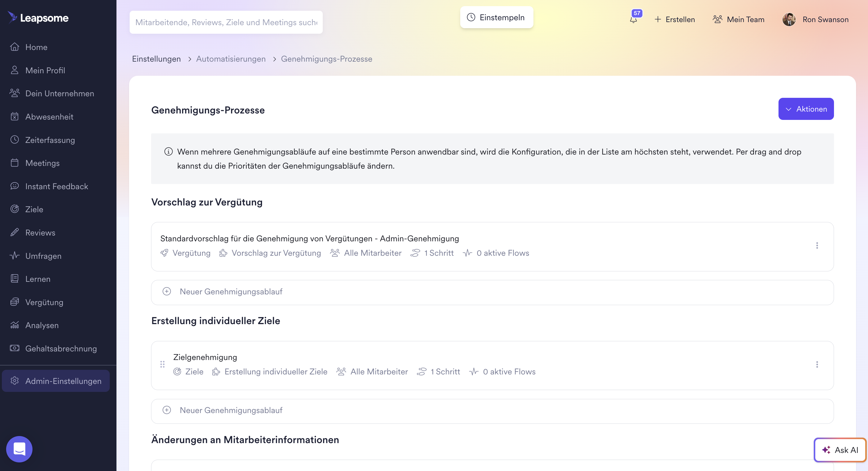
Task: Click '1 Schritt' in Zielgenehmigung
Action: pyautogui.click(x=445, y=372)
